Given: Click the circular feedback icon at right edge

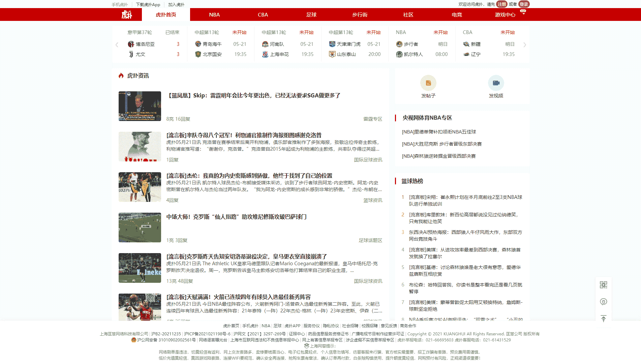Looking at the screenshot, I should 603,302.
